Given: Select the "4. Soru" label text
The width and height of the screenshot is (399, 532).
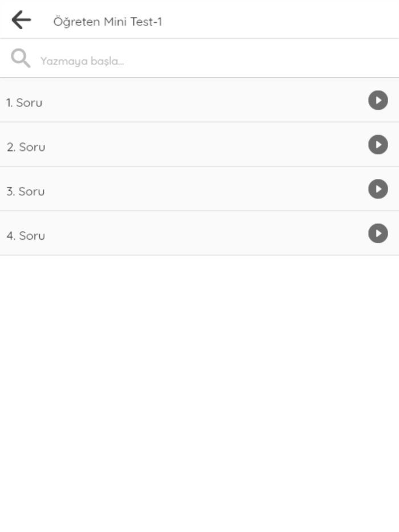Looking at the screenshot, I should tap(26, 236).
